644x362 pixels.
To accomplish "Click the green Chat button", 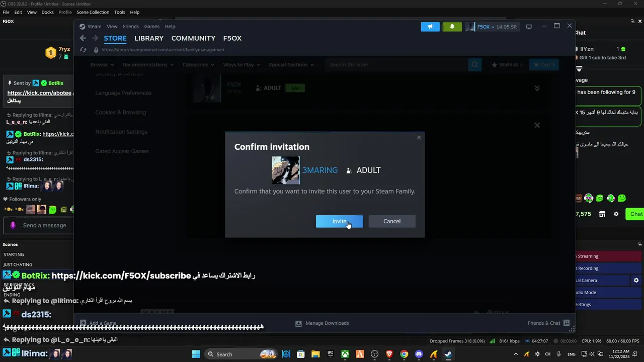I will click(635, 214).
